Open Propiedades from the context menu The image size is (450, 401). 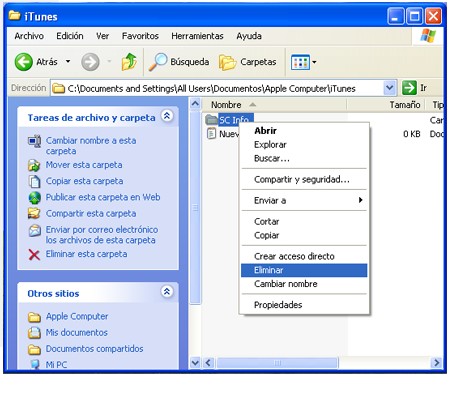pos(304,305)
